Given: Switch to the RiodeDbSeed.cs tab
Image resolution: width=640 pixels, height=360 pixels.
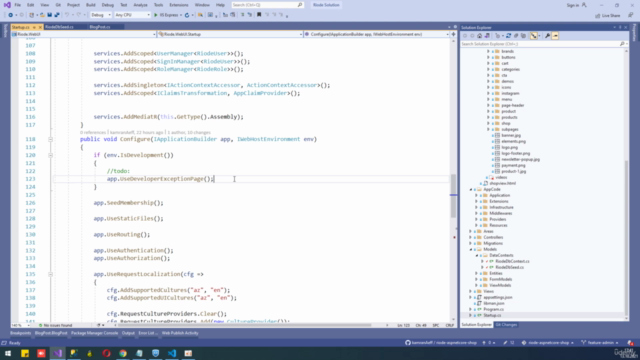Looking at the screenshot, I should tap(60, 27).
